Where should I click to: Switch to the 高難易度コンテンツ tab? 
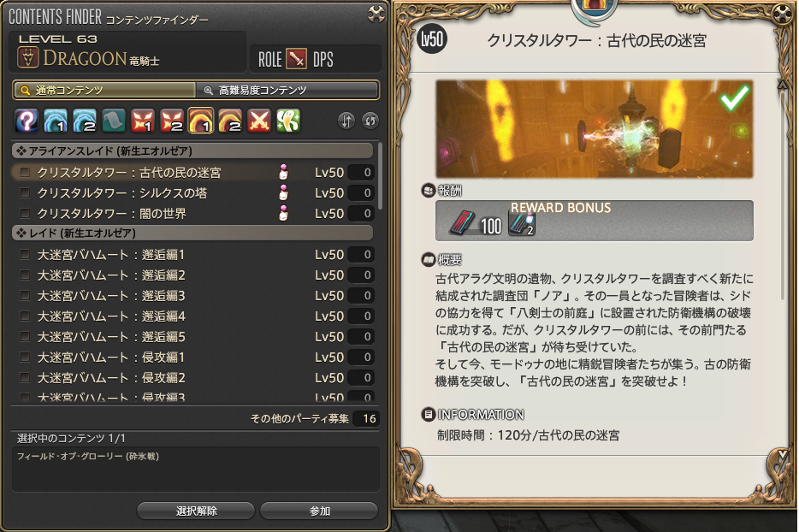287,90
